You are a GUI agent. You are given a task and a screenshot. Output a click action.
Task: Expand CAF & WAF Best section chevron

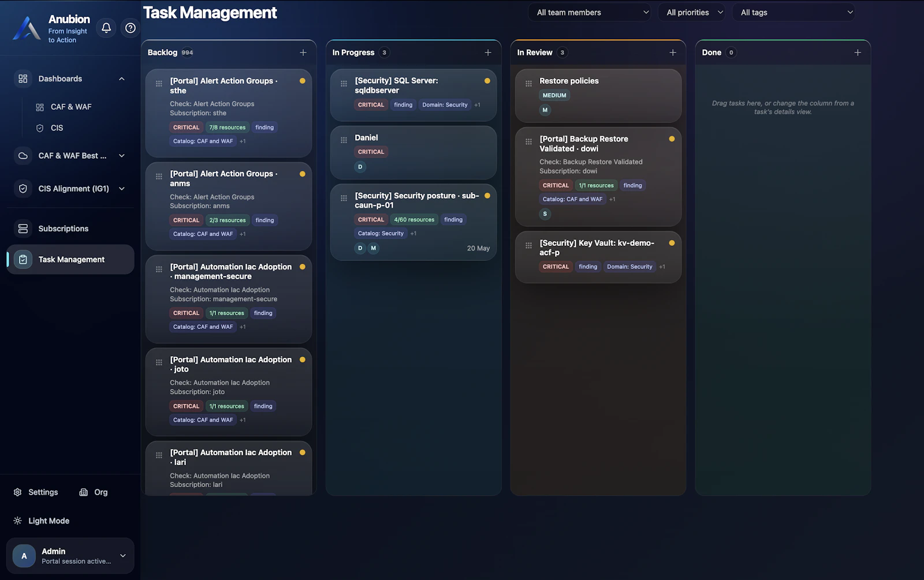pyautogui.click(x=122, y=156)
